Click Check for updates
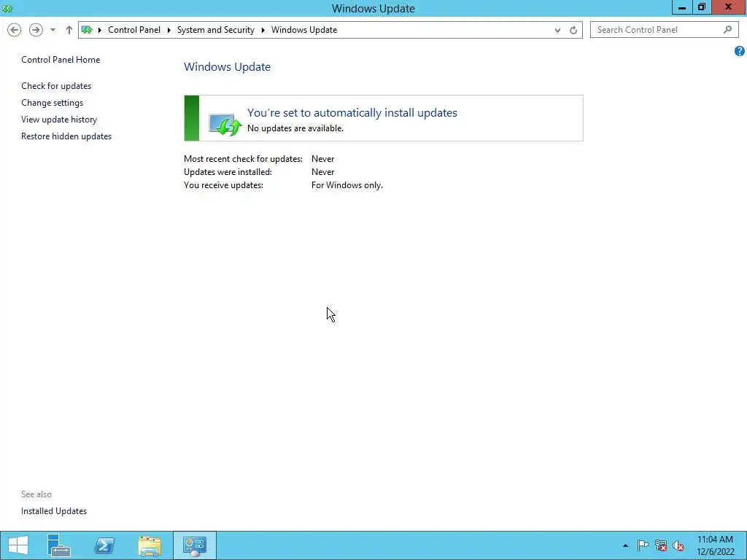747x560 pixels. [x=56, y=86]
